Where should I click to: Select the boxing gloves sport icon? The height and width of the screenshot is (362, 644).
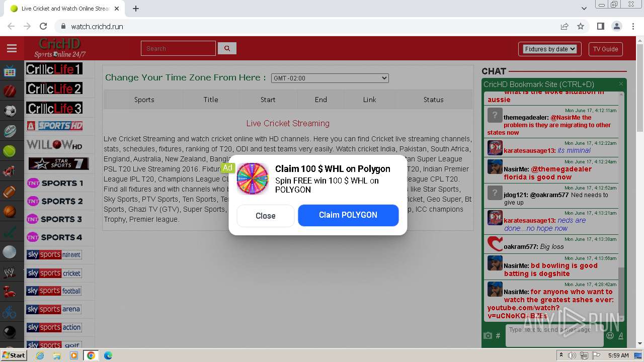pos(10,292)
